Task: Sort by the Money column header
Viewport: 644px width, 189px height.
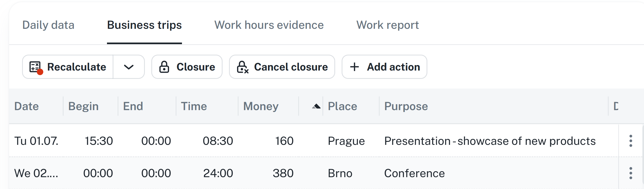Action: [261, 106]
